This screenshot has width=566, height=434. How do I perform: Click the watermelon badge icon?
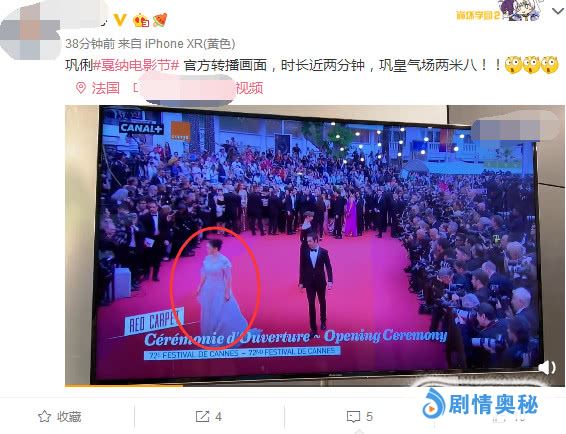tap(160, 20)
